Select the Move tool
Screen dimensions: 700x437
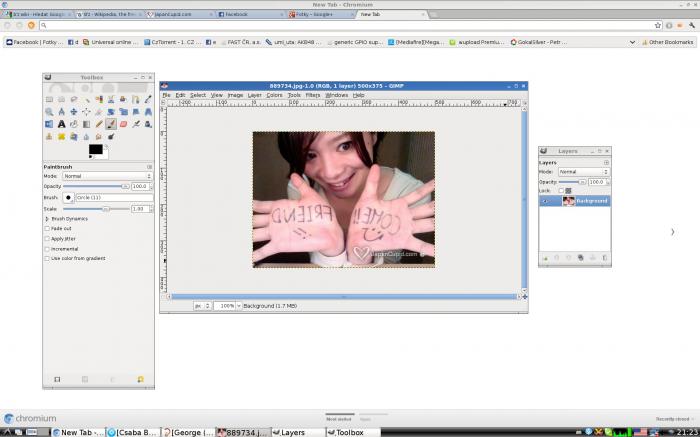74,112
